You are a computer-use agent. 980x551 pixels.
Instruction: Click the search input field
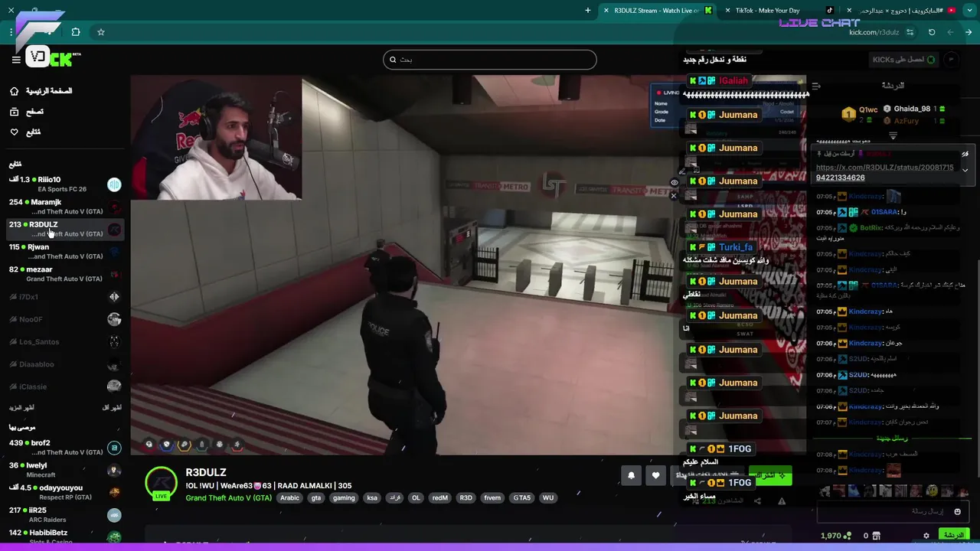490,60
